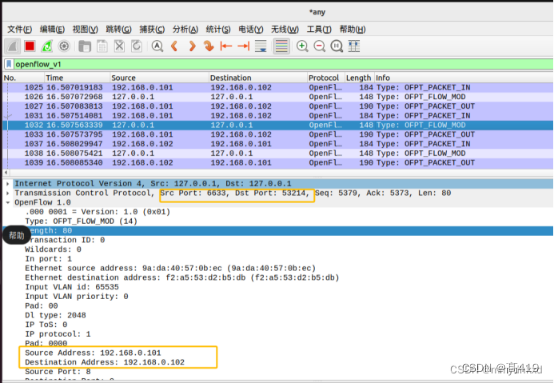The height and width of the screenshot is (383, 554).
Task: Start capture with the shark fin icon
Action: tap(12, 46)
